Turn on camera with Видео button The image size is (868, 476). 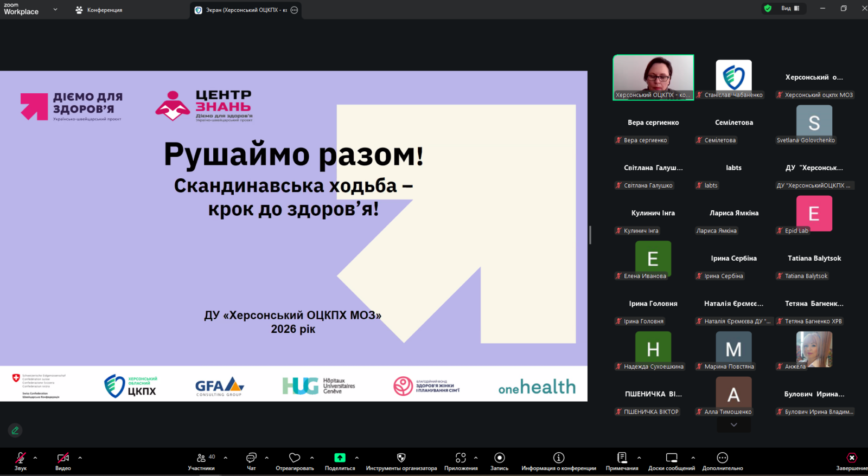click(x=63, y=458)
